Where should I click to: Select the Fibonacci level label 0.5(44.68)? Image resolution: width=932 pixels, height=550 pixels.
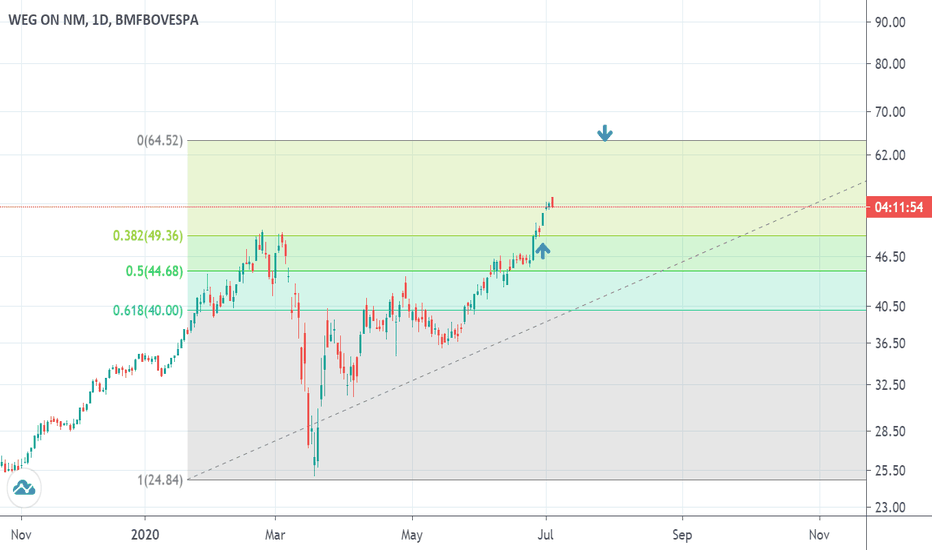(x=155, y=271)
